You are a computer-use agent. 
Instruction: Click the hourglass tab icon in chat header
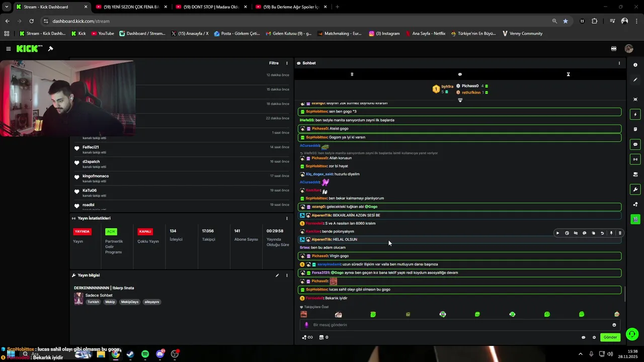(568, 74)
